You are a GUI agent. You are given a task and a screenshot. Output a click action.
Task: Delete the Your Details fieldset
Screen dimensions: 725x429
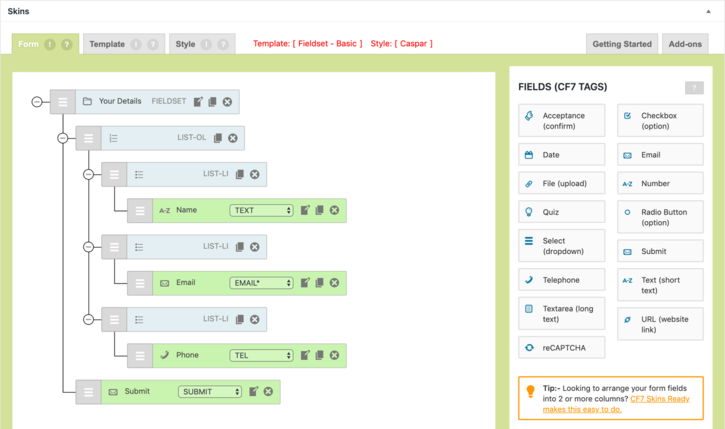[x=227, y=102]
